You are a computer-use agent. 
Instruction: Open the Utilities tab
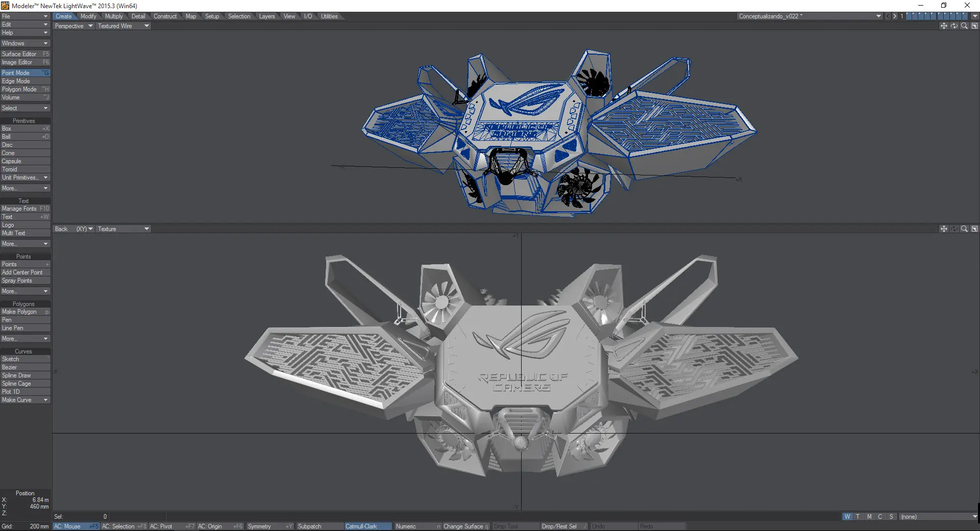329,16
